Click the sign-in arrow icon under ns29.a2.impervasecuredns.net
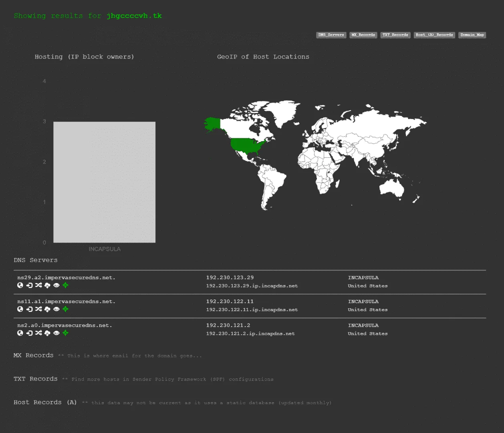Image resolution: width=504 pixels, height=433 pixels. click(x=29, y=285)
